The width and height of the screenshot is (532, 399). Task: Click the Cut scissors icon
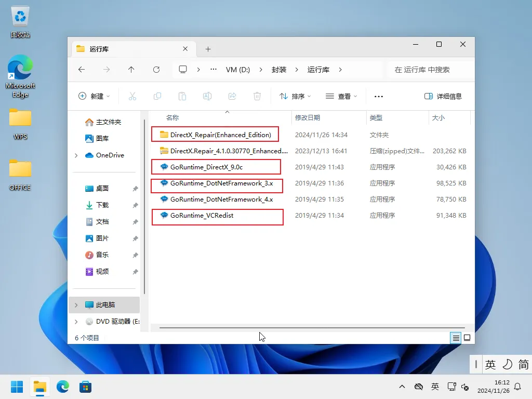[132, 96]
